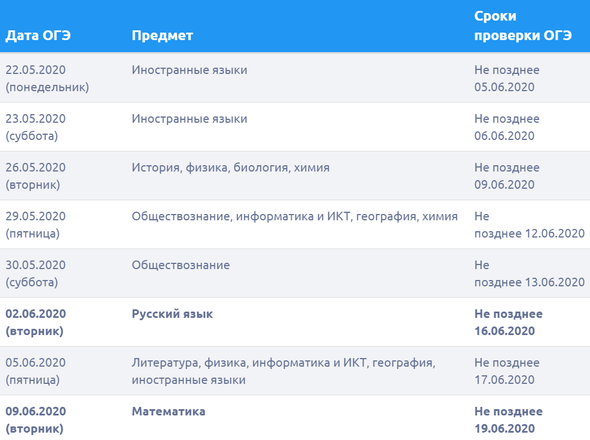Select the 02.06.2020 (вторник) date cell
The height and width of the screenshot is (440, 590).
[x=35, y=322]
